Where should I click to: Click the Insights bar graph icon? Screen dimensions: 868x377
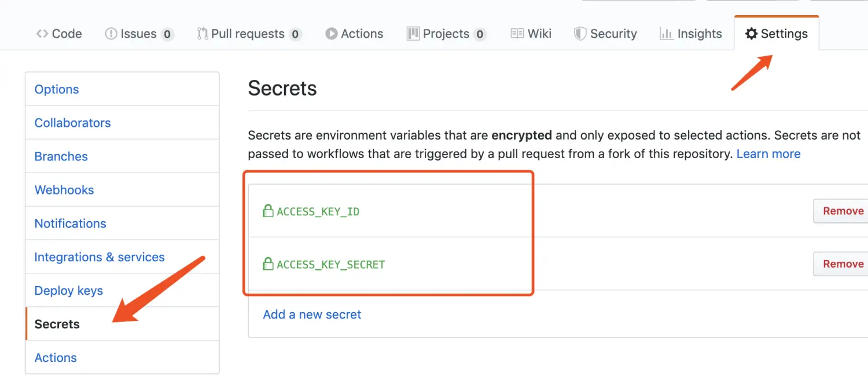tap(666, 34)
